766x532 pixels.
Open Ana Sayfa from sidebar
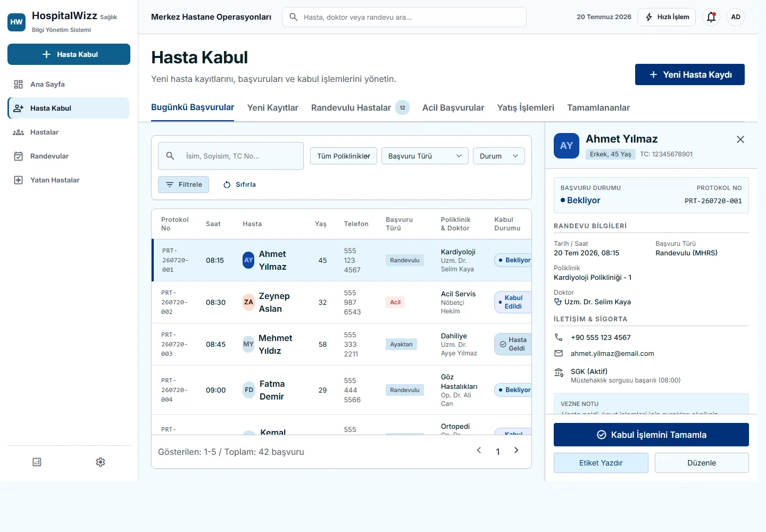click(69, 84)
